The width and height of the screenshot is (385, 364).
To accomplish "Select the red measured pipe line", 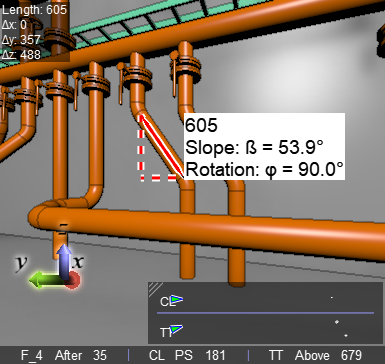I will coord(162,145).
